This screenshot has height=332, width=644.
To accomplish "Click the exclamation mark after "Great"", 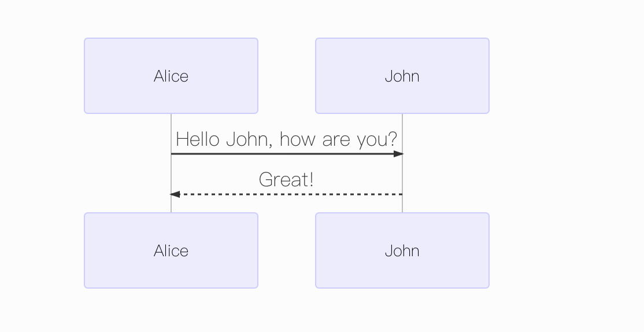I will click(311, 179).
